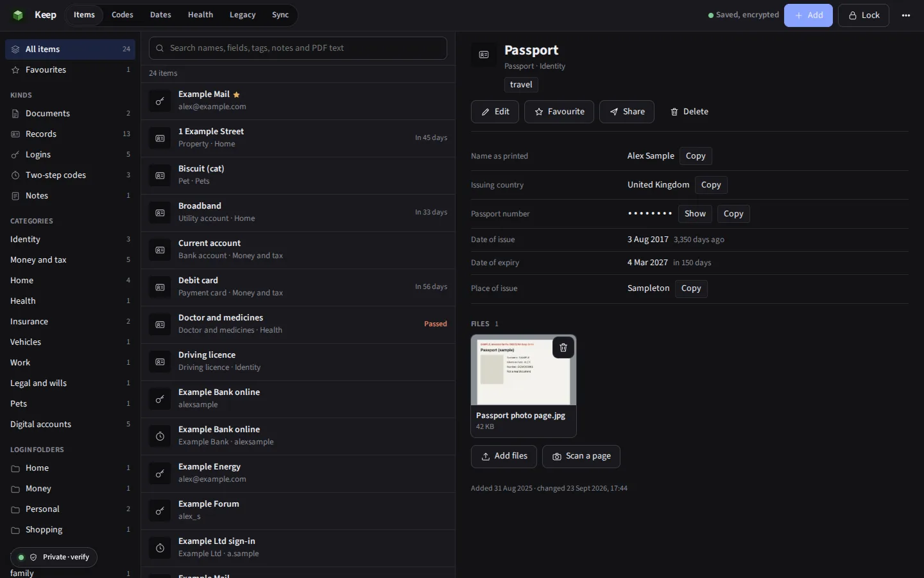Copy the Issuing country value
The image size is (924, 578).
(711, 185)
